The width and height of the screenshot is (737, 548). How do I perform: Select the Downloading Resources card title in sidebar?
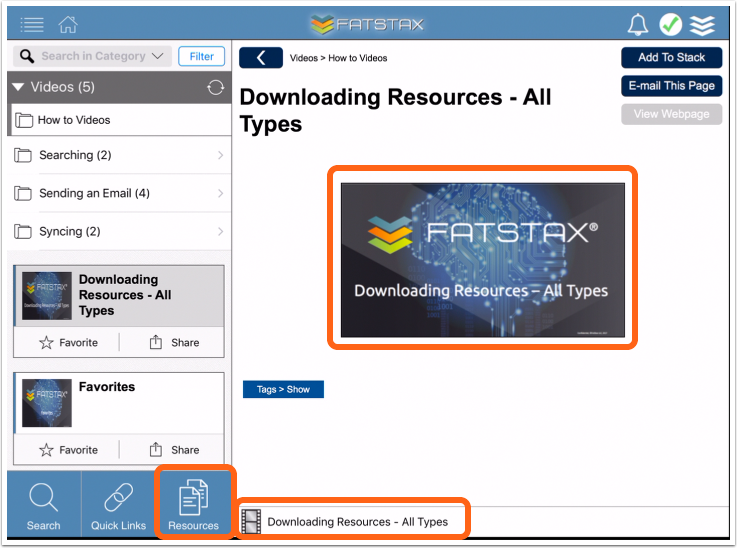[x=125, y=295]
